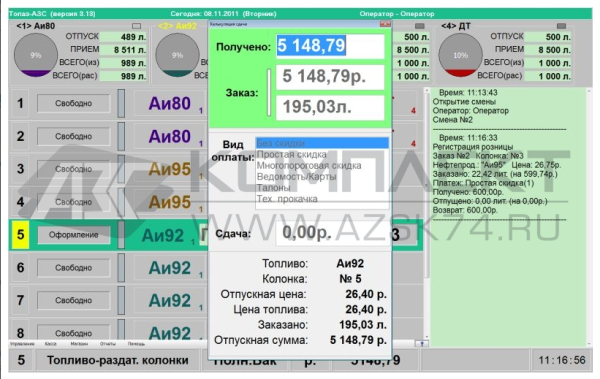This screenshot has height=379, width=600.
Task: Click Свободно status button of pump 7
Action: point(73,301)
